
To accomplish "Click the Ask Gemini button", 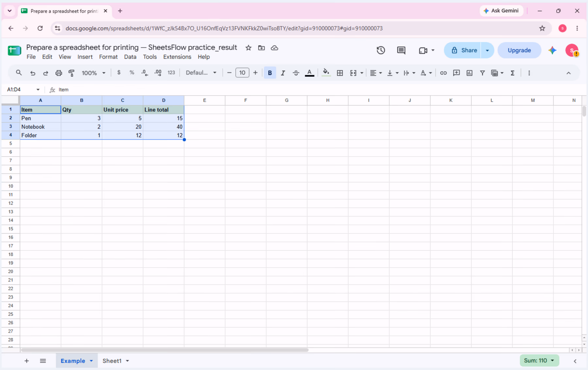I will (501, 11).
